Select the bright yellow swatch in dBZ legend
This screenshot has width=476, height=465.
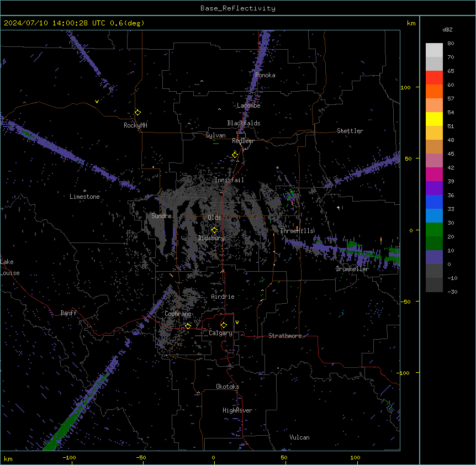tap(434, 119)
